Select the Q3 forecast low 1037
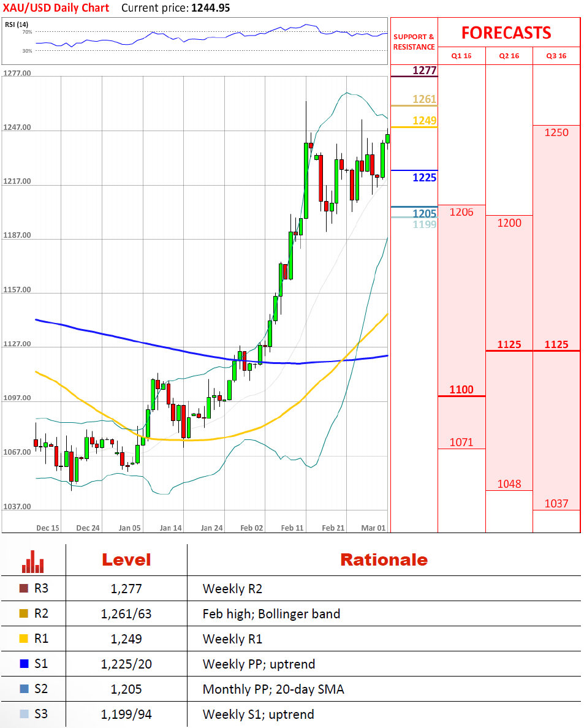This screenshot has width=584, height=728. 556,504
